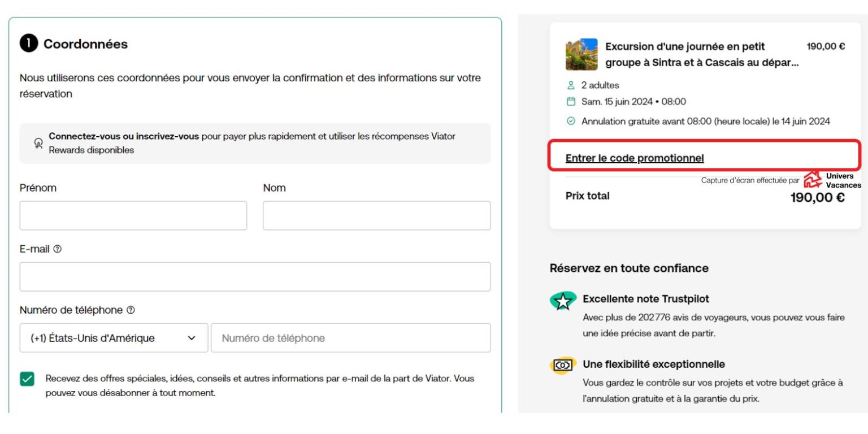Click the free cancellation checkmark icon

[x=570, y=121]
